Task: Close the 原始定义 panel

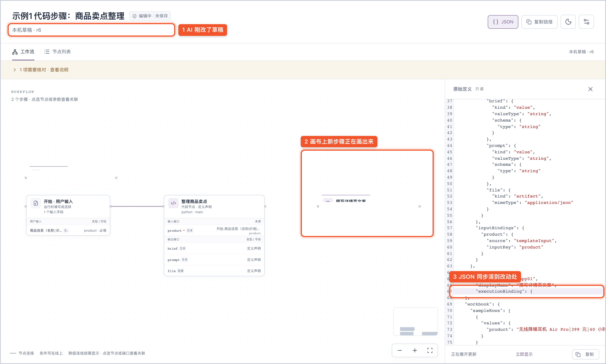Action: [x=590, y=89]
